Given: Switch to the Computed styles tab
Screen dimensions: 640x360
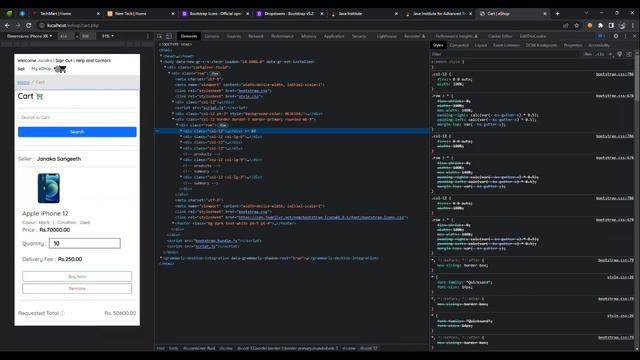Looking at the screenshot, I should (459, 45).
